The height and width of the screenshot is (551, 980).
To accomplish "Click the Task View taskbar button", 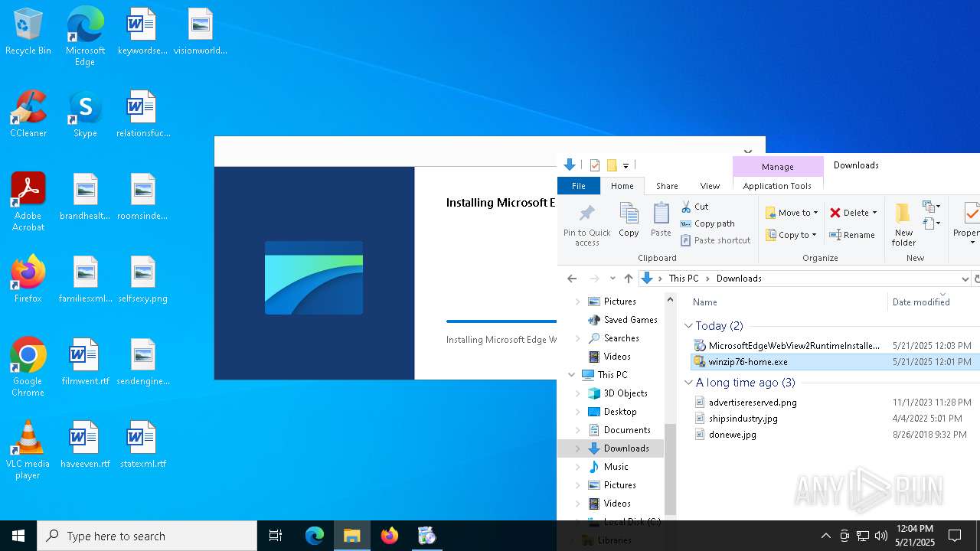I will tap(276, 536).
